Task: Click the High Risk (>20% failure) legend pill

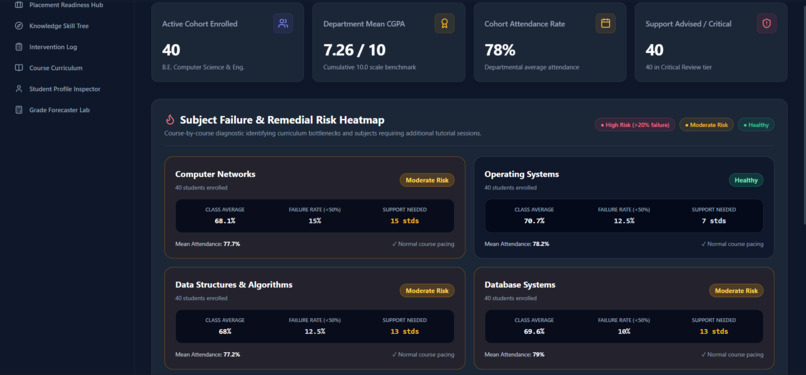Action: [635, 125]
